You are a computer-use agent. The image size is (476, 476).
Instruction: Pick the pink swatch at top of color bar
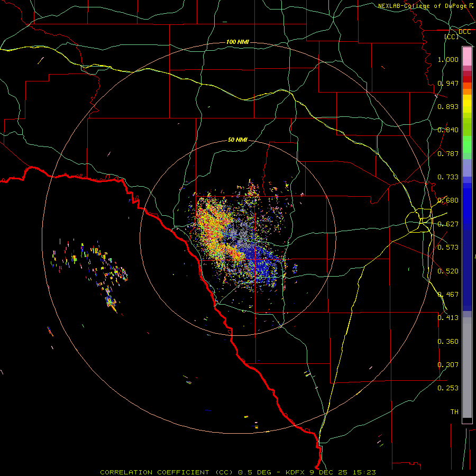(467, 57)
